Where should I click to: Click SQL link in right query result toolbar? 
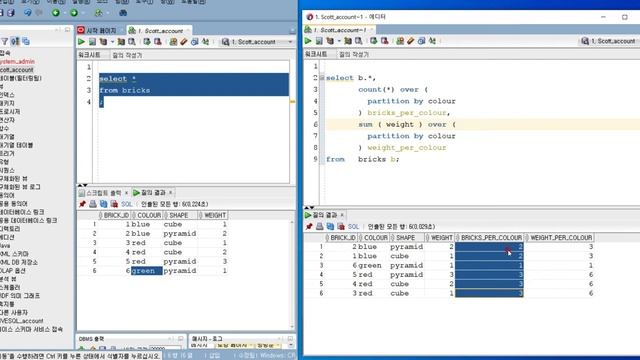pos(353,227)
